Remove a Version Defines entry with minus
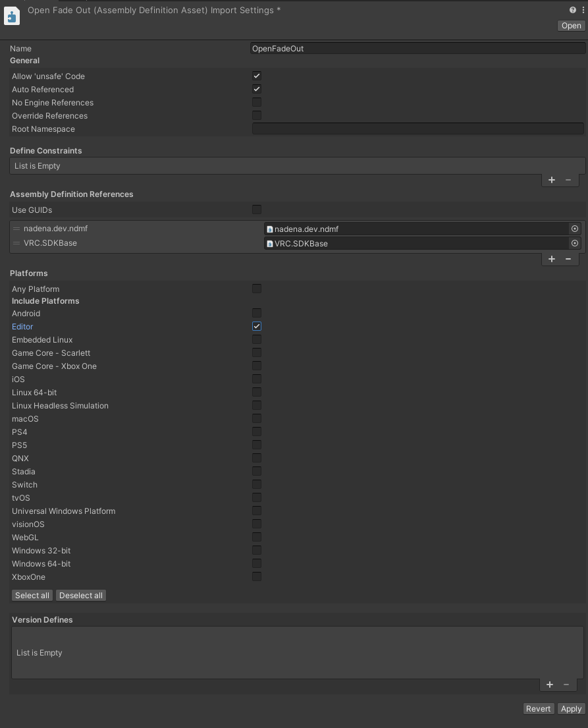This screenshot has width=588, height=728. pyautogui.click(x=566, y=685)
